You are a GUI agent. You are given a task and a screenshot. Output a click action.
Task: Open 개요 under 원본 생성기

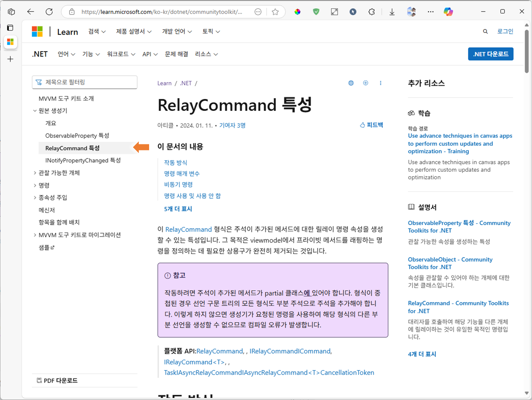(x=51, y=123)
